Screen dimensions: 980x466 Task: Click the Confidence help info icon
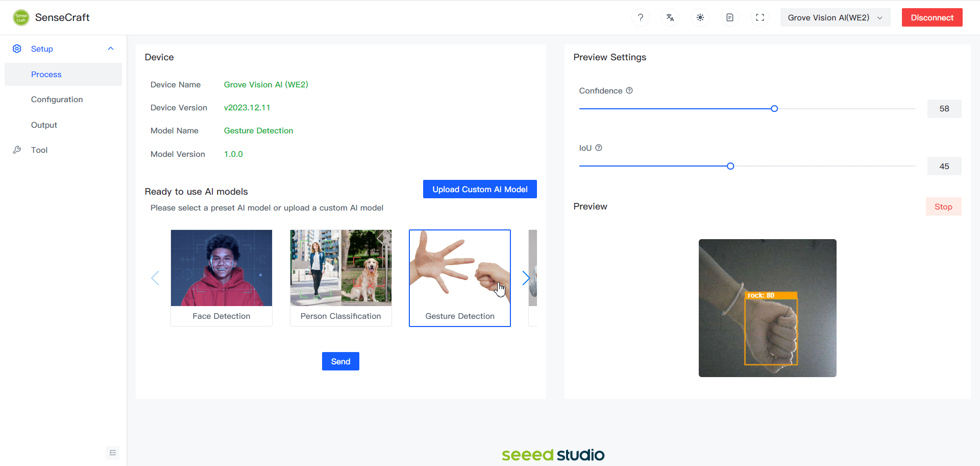point(629,90)
